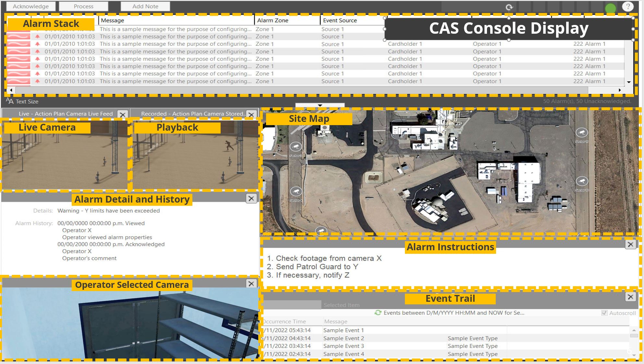
Task: Select the Sector 11 camera on map
Action: coord(582,133)
